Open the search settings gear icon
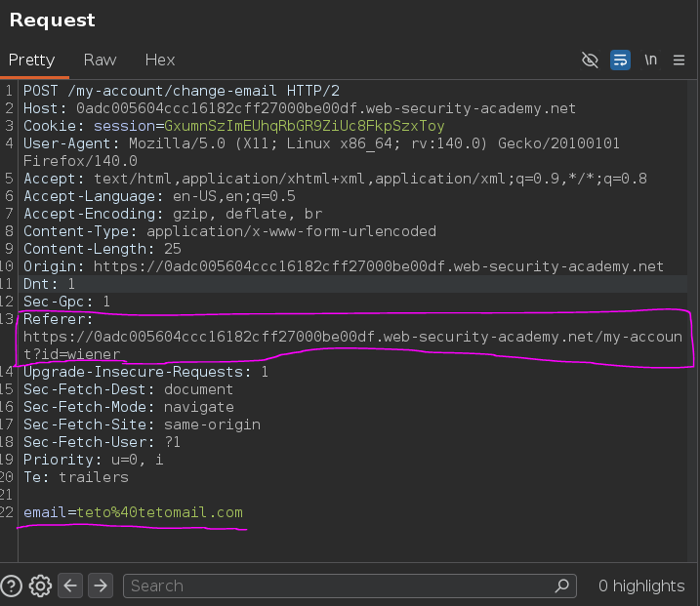The height and width of the screenshot is (606, 700). pyautogui.click(x=40, y=586)
